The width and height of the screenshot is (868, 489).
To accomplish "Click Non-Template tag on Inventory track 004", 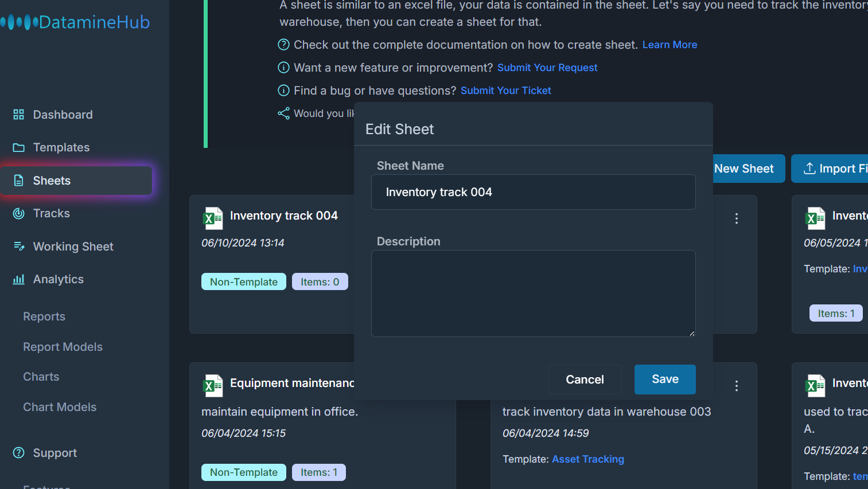I will point(244,281).
